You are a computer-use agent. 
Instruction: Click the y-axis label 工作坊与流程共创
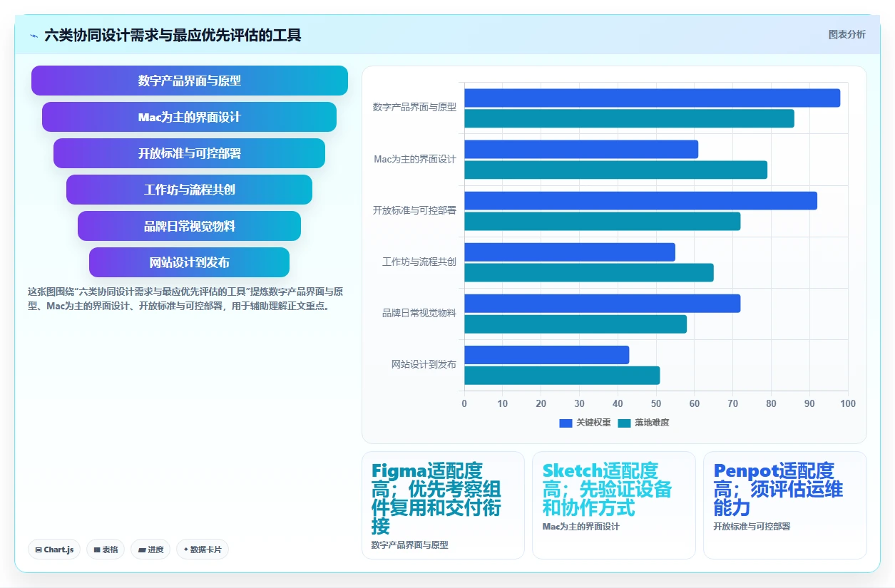pyautogui.click(x=419, y=262)
